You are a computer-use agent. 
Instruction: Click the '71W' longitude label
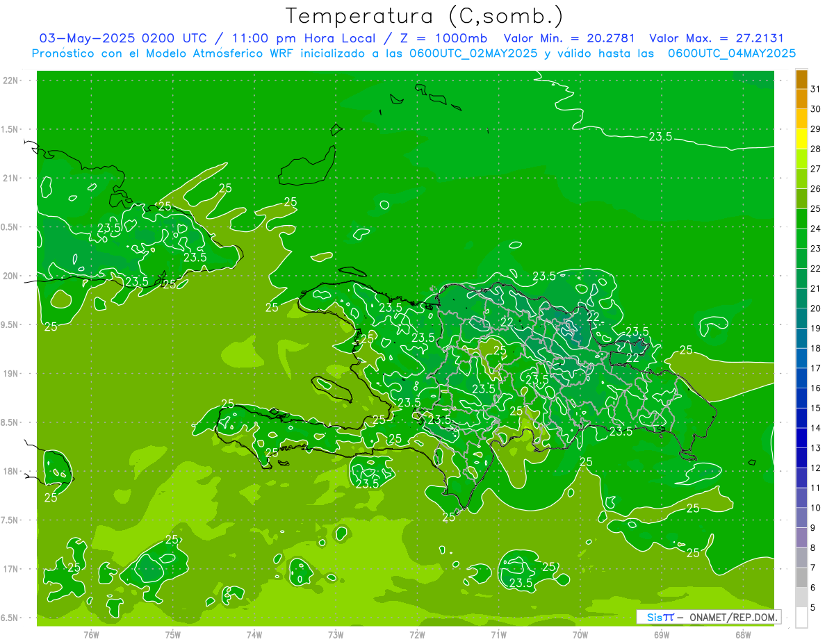pos(498,635)
